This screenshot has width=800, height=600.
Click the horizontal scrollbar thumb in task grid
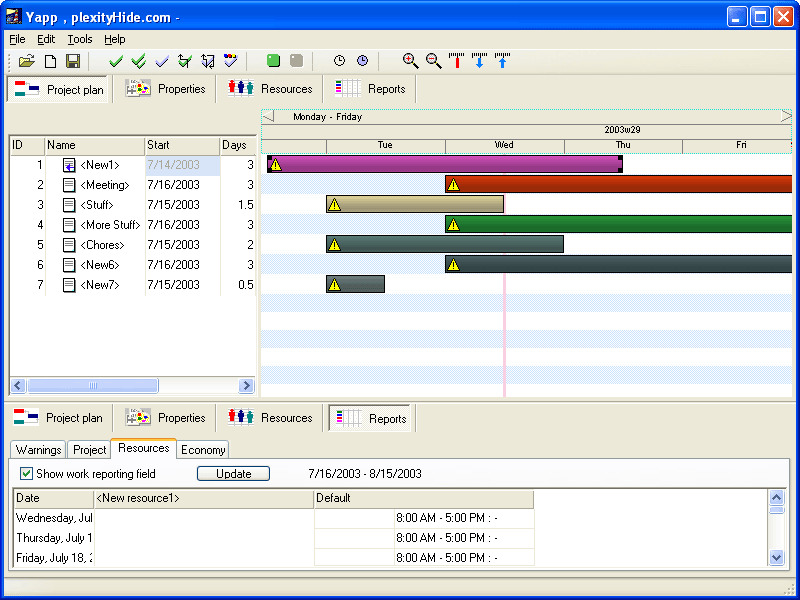(x=93, y=385)
